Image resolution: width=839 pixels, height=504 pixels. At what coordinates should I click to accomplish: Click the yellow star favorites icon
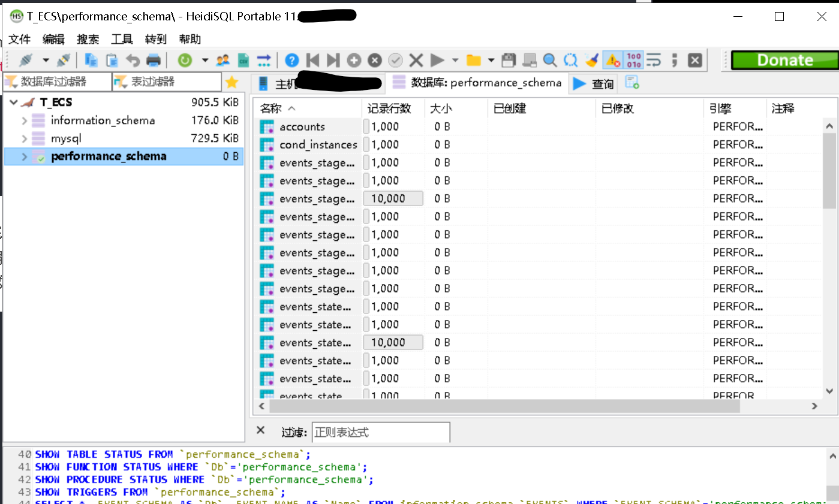point(231,82)
